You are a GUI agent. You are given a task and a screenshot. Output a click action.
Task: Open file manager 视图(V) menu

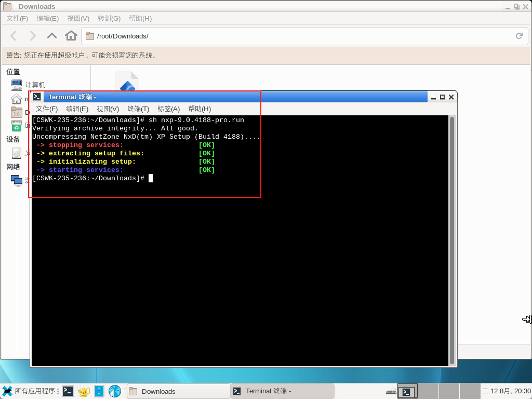pos(78,19)
